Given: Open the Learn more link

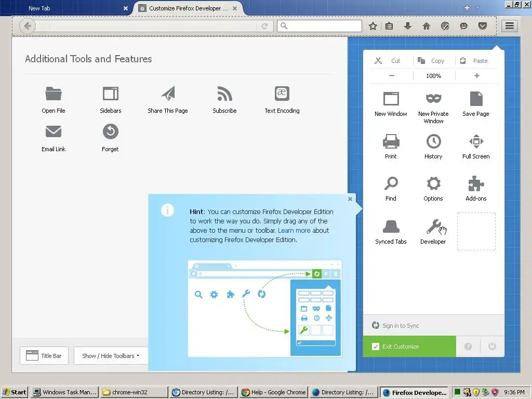Looking at the screenshot, I should pyautogui.click(x=294, y=230).
